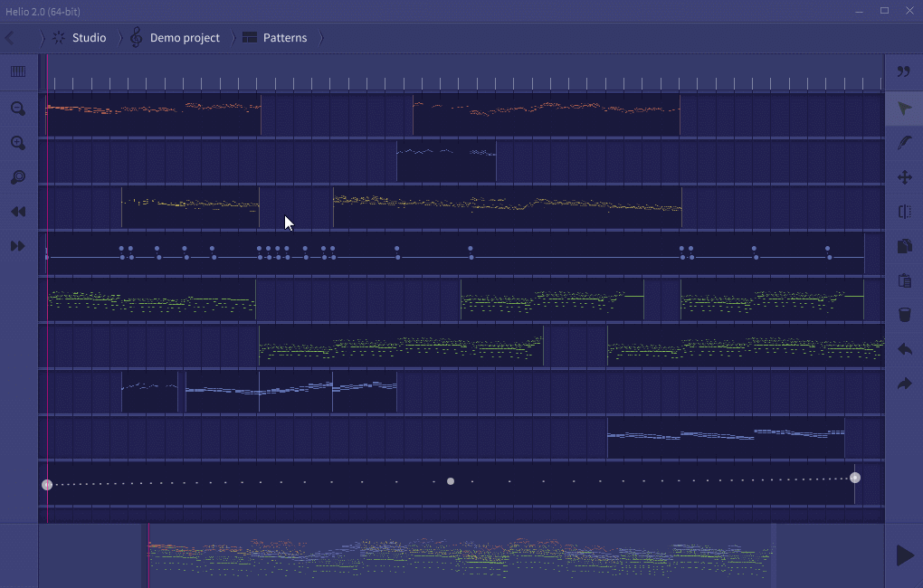This screenshot has width=923, height=588.
Task: Open the annotations quotes tool
Action: click(905, 72)
